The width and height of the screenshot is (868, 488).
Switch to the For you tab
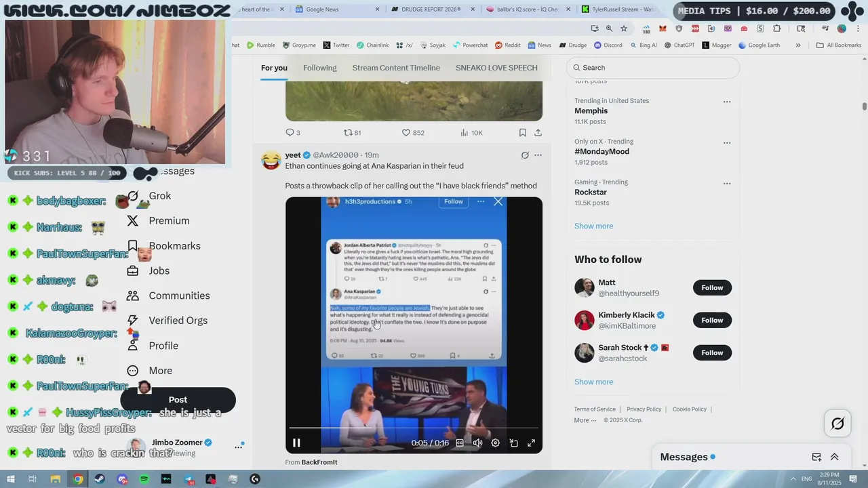(x=274, y=68)
